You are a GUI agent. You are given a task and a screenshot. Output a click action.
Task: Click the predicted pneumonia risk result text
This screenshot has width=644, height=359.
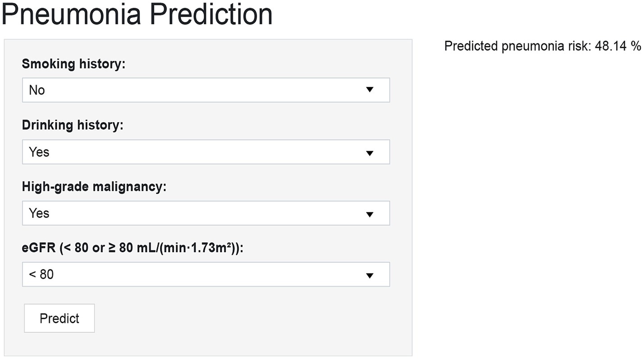[518, 46]
